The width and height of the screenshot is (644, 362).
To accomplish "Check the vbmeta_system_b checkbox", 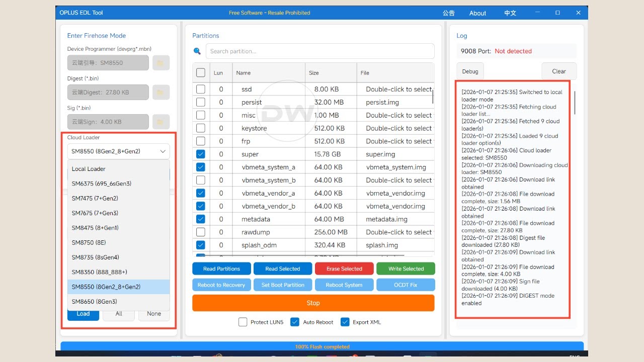I will [x=201, y=180].
